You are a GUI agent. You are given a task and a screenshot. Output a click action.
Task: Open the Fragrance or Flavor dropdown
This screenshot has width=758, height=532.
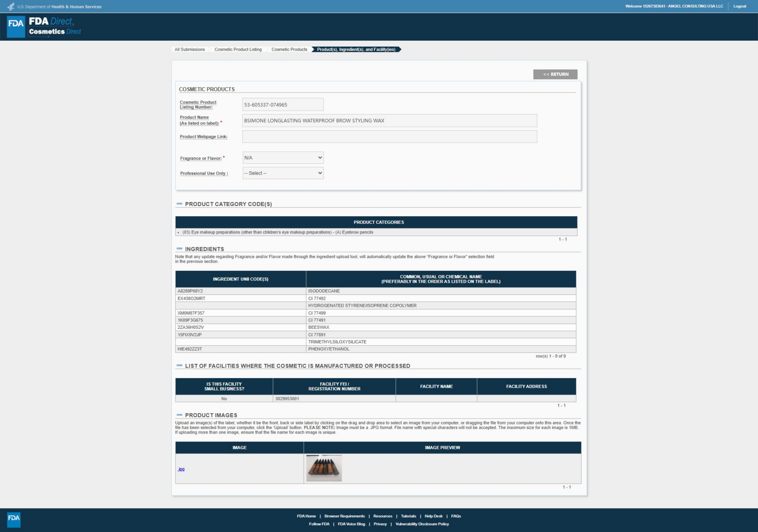(x=283, y=158)
